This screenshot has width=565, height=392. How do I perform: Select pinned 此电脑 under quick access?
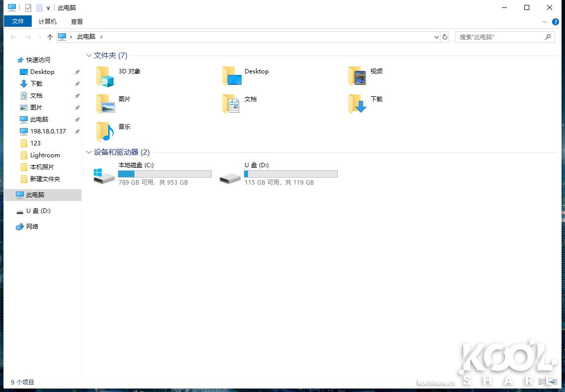coord(39,119)
